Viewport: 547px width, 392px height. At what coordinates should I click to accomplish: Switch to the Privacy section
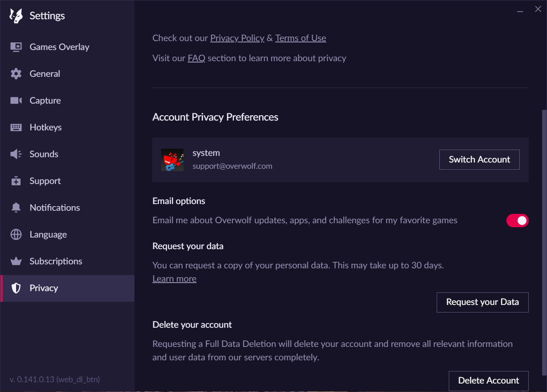point(44,288)
